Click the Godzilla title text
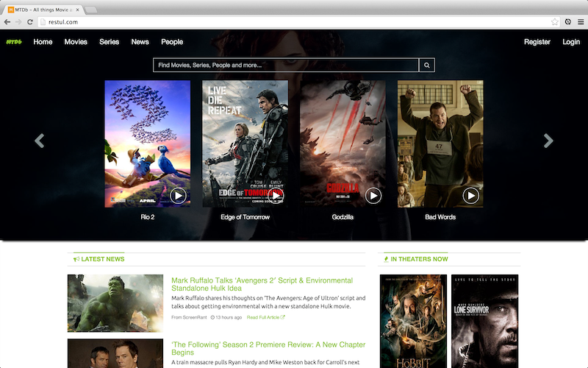 (343, 217)
